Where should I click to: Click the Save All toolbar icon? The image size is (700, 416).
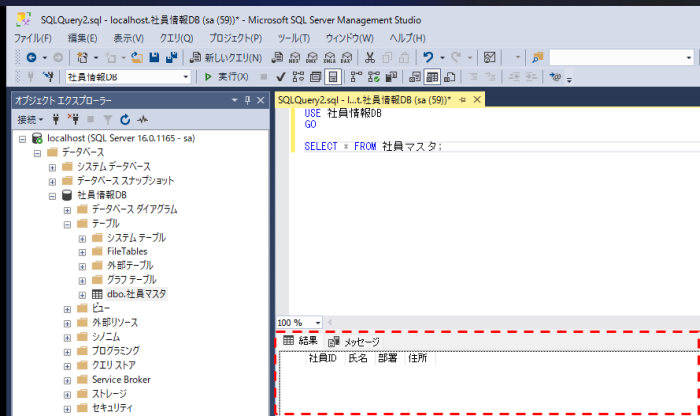(172, 57)
